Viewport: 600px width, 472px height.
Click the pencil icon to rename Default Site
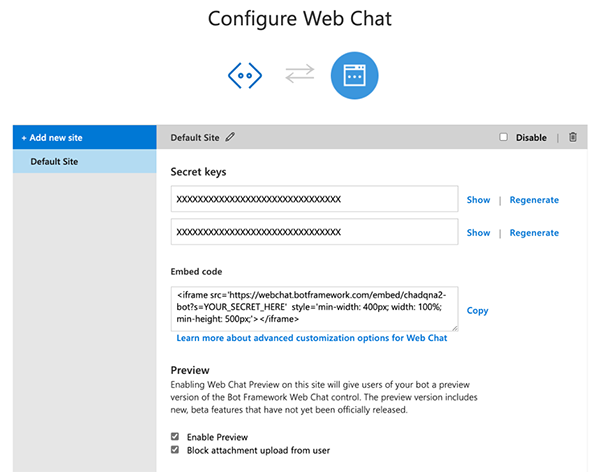coord(230,137)
